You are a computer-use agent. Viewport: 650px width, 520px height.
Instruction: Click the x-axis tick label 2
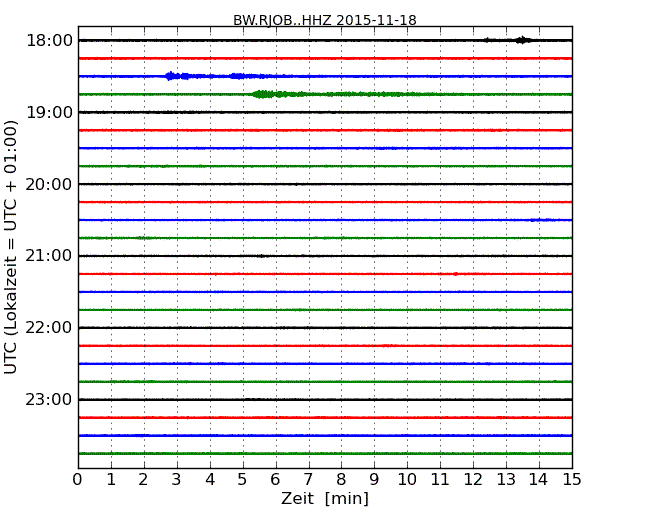click(143, 480)
